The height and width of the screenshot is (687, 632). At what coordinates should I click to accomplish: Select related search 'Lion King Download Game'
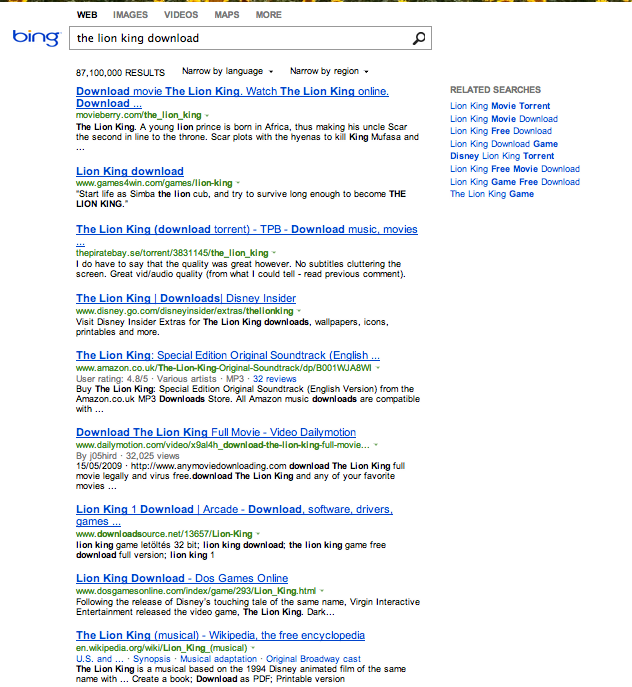[x=504, y=144]
